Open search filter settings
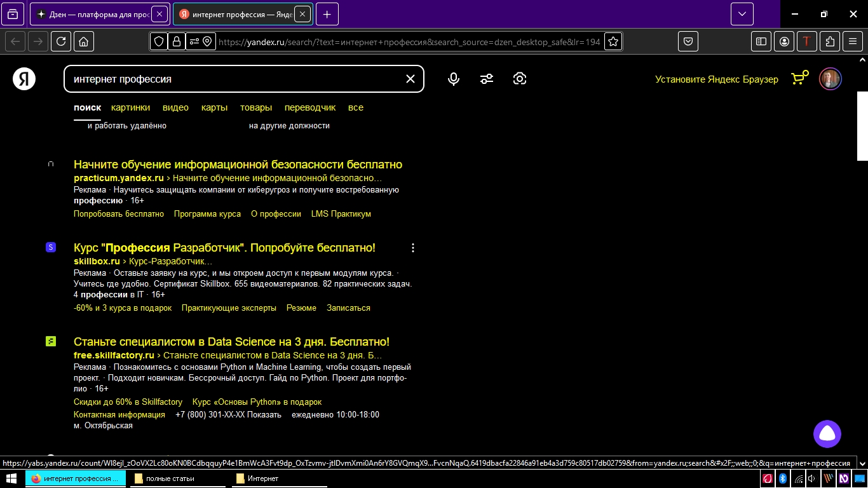 point(487,79)
